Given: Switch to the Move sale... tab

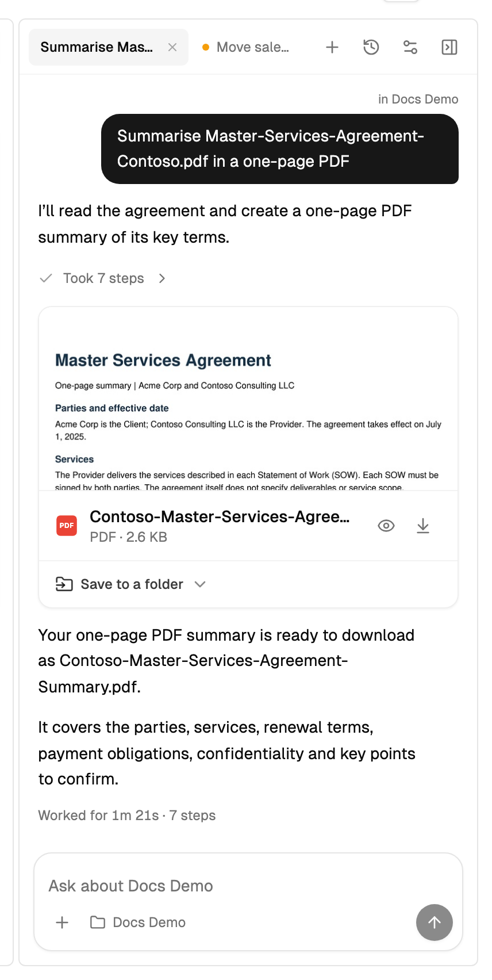Looking at the screenshot, I should pyautogui.click(x=246, y=47).
